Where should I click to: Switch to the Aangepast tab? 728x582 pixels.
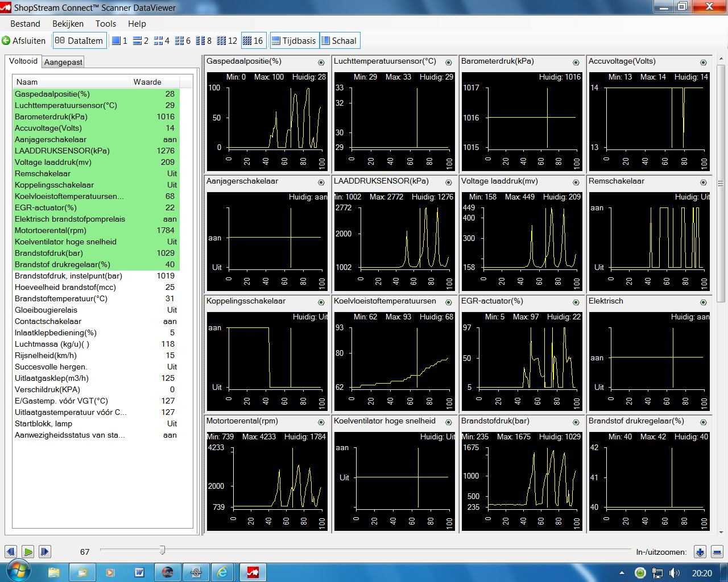63,62
